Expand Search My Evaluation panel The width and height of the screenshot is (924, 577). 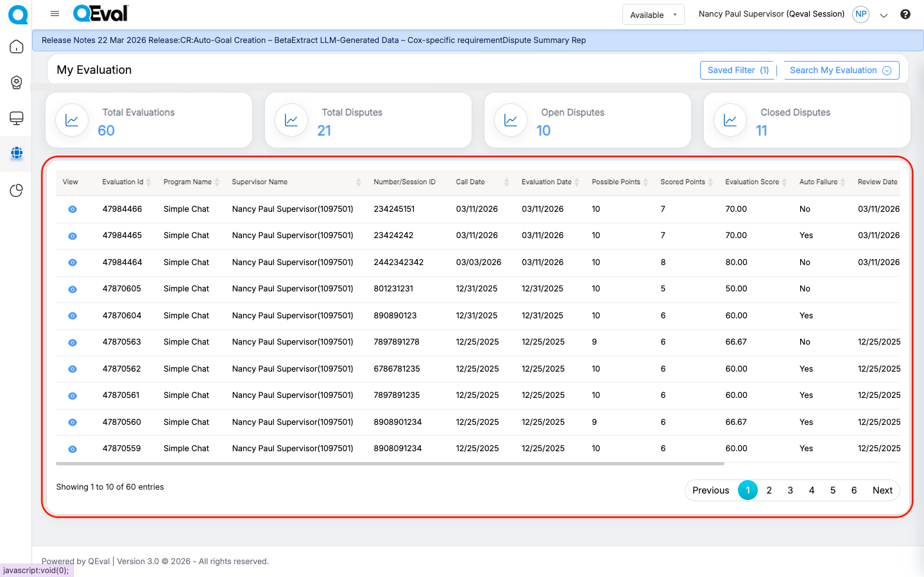(840, 71)
